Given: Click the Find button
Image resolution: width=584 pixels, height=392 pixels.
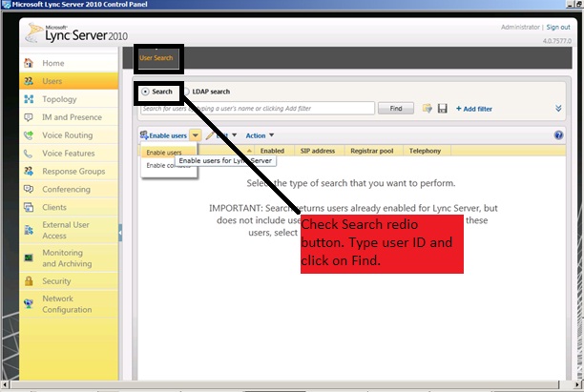Looking at the screenshot, I should [x=396, y=109].
